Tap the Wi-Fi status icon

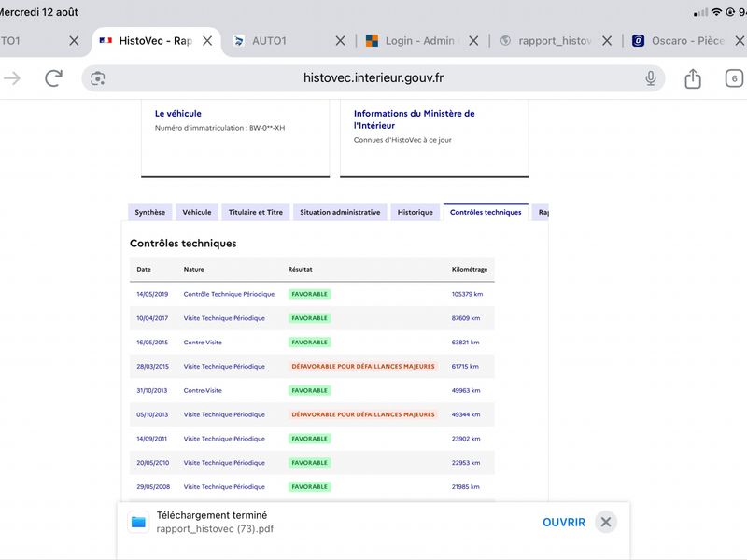716,12
